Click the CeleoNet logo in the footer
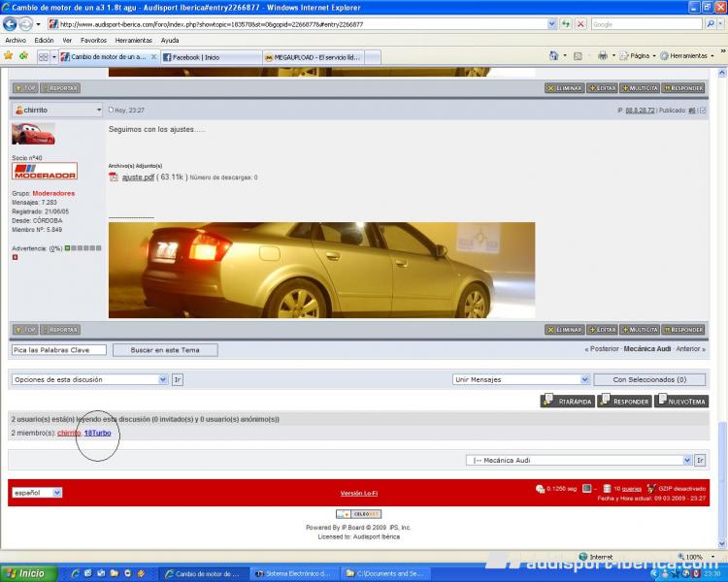This screenshot has width=728, height=582. point(359,514)
